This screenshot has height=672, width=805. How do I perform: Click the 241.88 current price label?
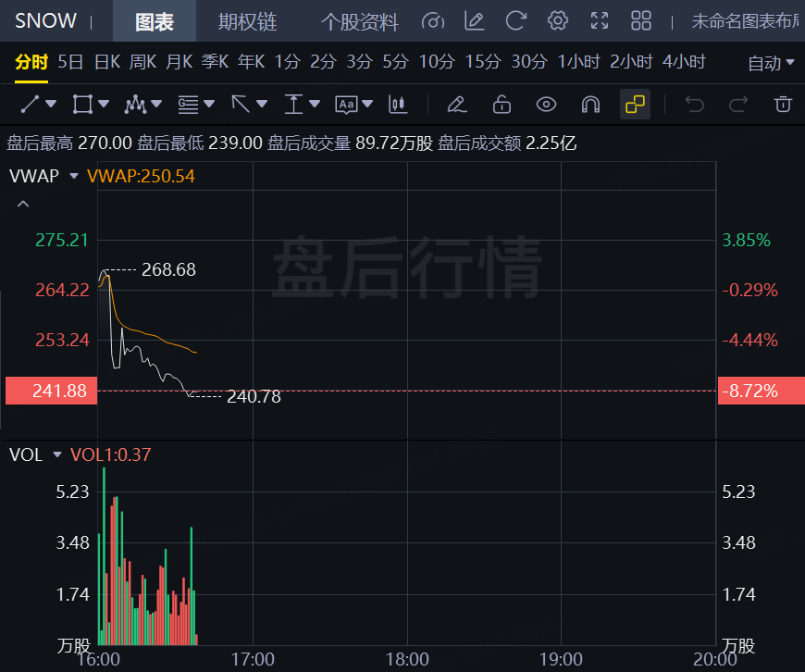click(x=47, y=392)
